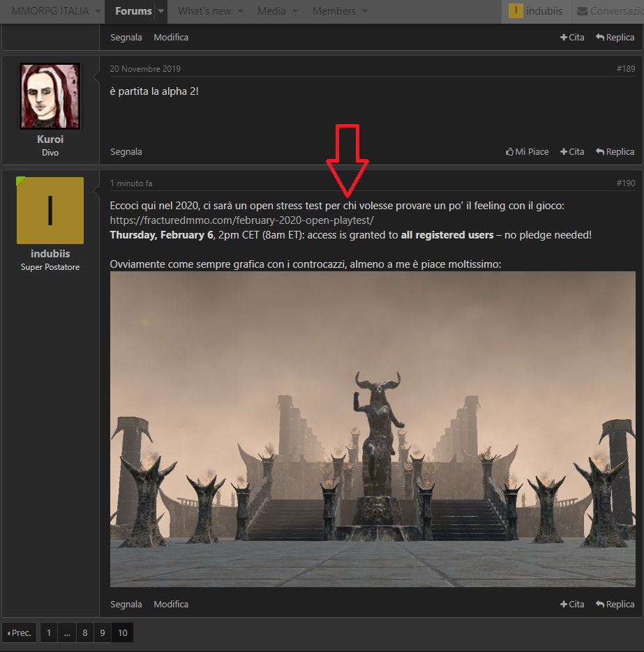Quote Kuroi's post with Cita
Screen dimensions: 644x652
(572, 152)
